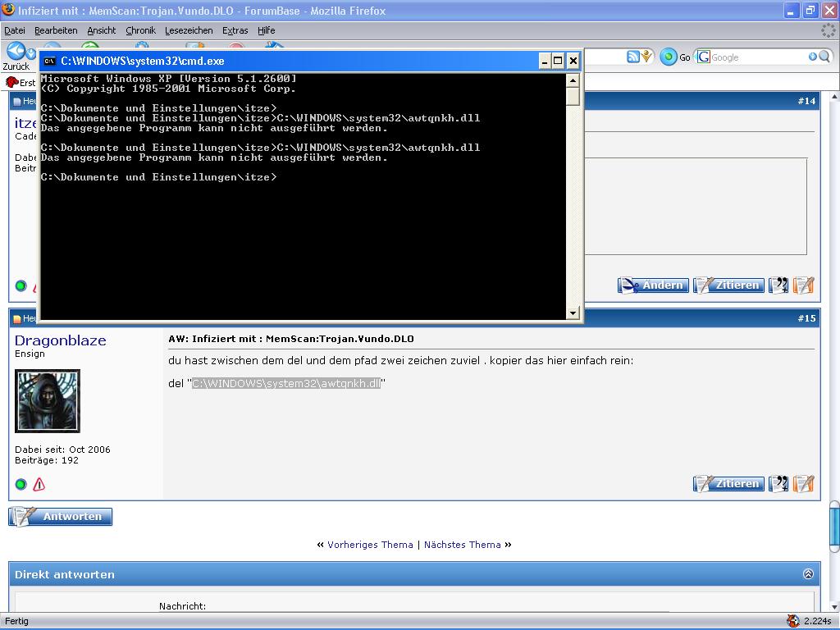Viewport: 840px width, 630px height.
Task: Open the Hilfe menu
Action: pyautogui.click(x=267, y=30)
